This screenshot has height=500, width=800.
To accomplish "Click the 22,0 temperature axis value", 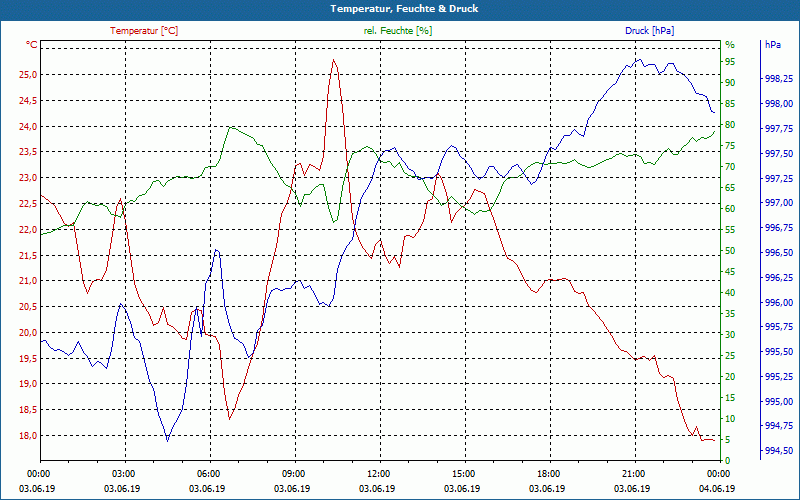I will point(28,230).
